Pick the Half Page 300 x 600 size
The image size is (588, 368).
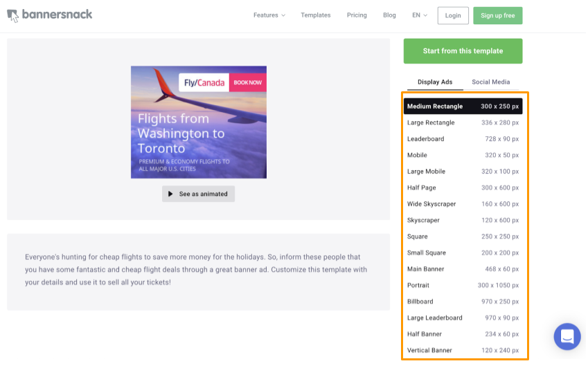click(x=463, y=188)
